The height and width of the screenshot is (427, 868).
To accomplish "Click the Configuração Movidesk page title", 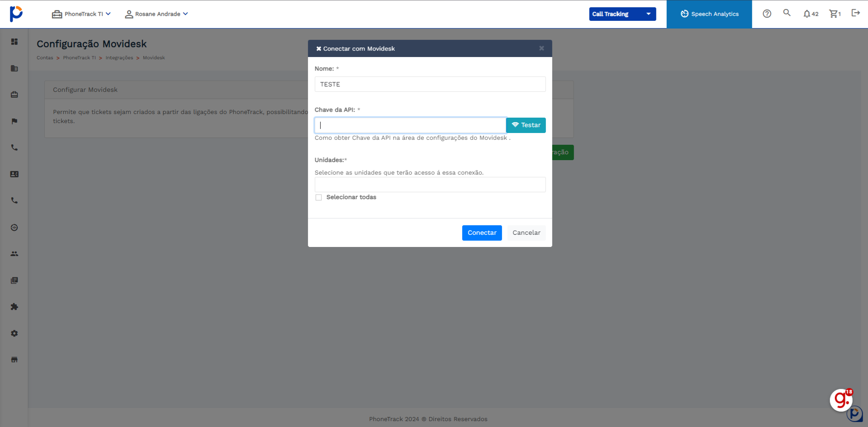I will [92, 44].
